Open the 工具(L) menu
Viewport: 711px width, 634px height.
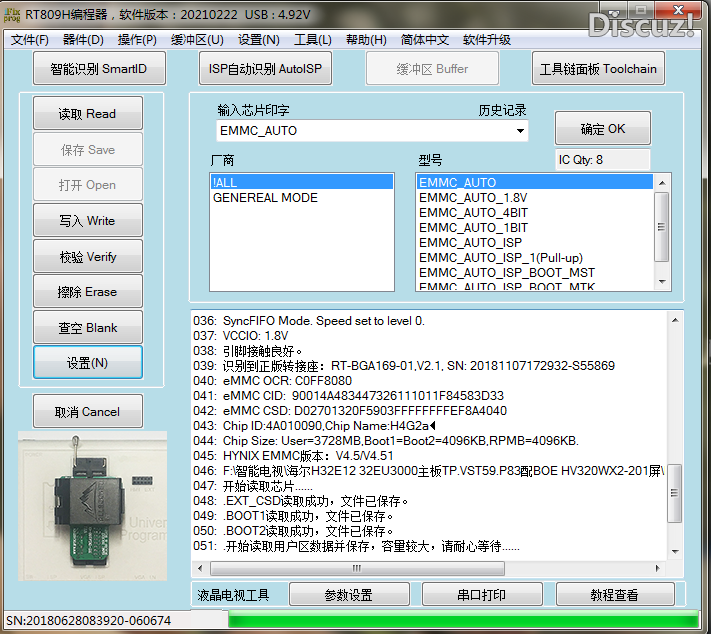tap(313, 40)
